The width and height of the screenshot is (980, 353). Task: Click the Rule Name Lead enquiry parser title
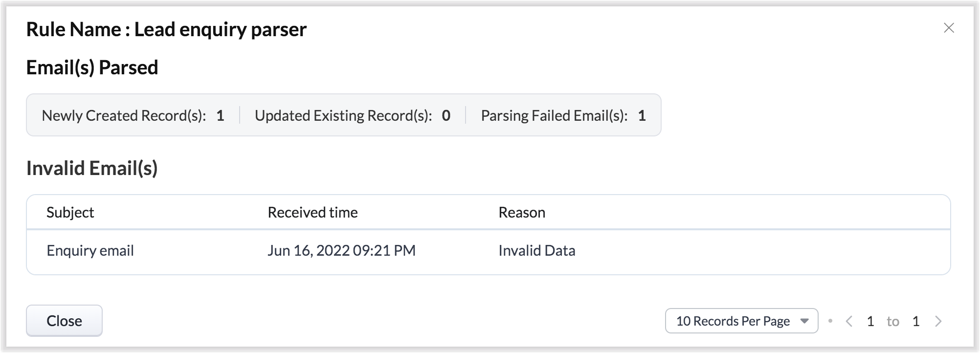point(166,29)
